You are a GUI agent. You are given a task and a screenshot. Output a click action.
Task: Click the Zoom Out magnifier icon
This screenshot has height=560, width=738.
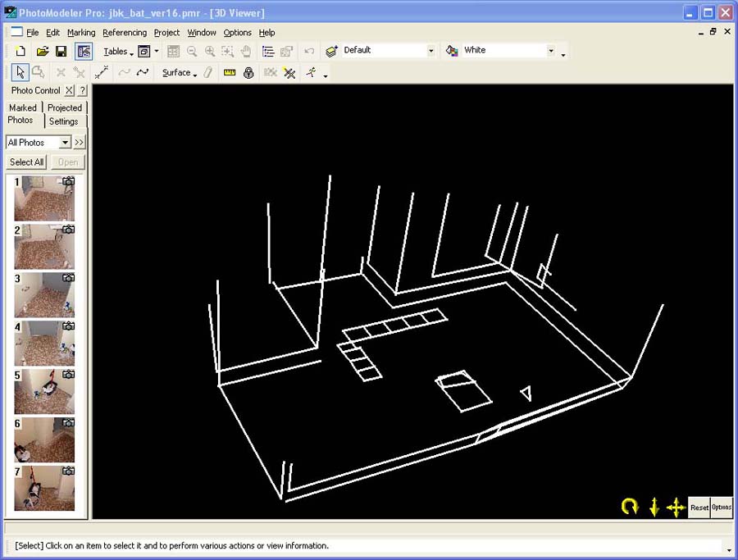[x=192, y=51]
